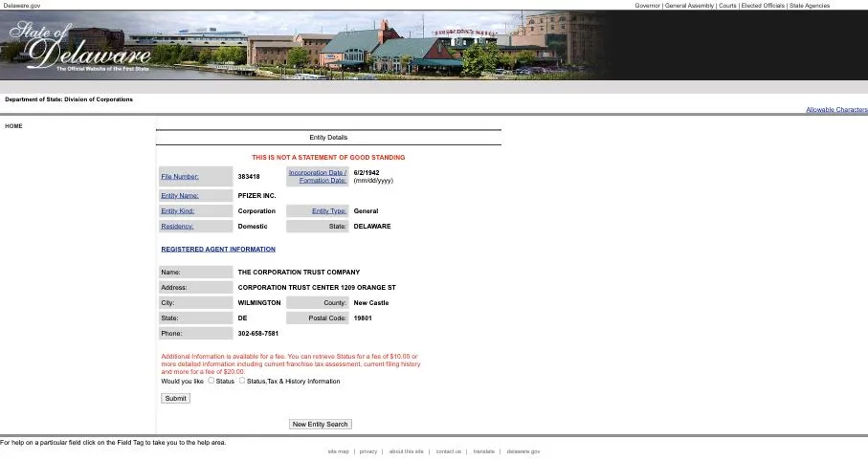Open the Entity Kind field help link

pos(178,211)
